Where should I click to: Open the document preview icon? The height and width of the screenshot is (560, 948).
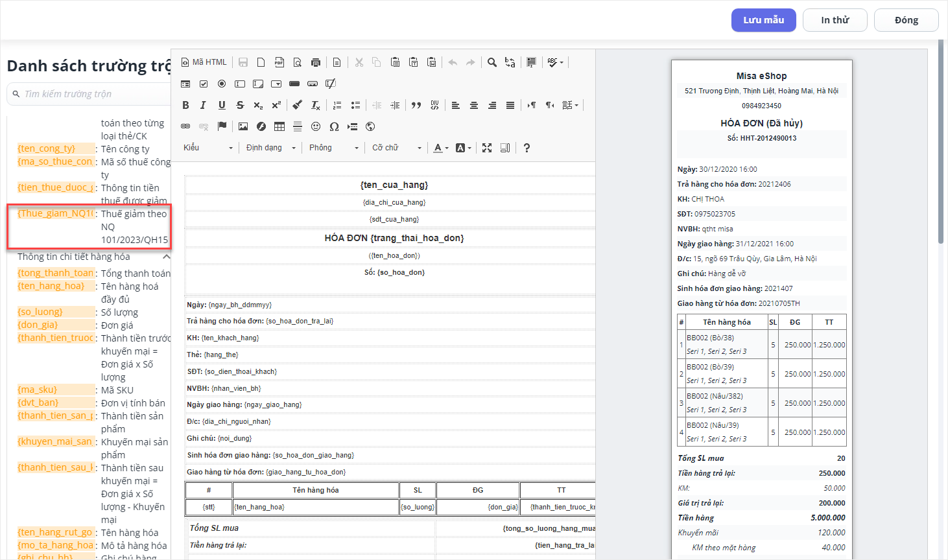click(297, 62)
